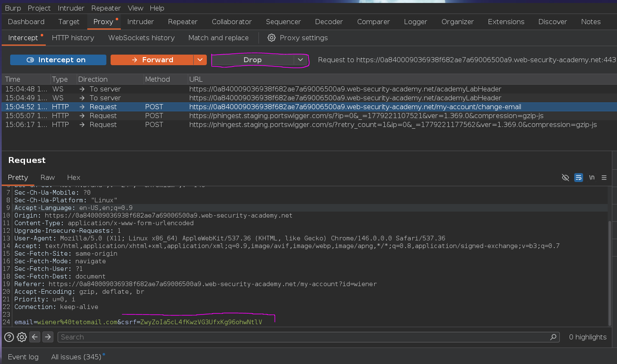The height and width of the screenshot is (364, 617).
Task: Switch to the Repeater main tab
Action: click(x=183, y=22)
